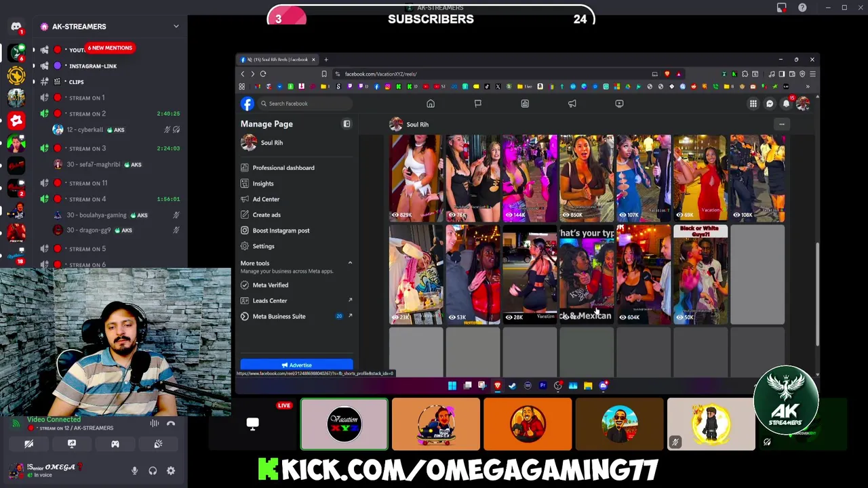Open Discord user settings gear
Screen dimensions: 868x488
(171, 470)
